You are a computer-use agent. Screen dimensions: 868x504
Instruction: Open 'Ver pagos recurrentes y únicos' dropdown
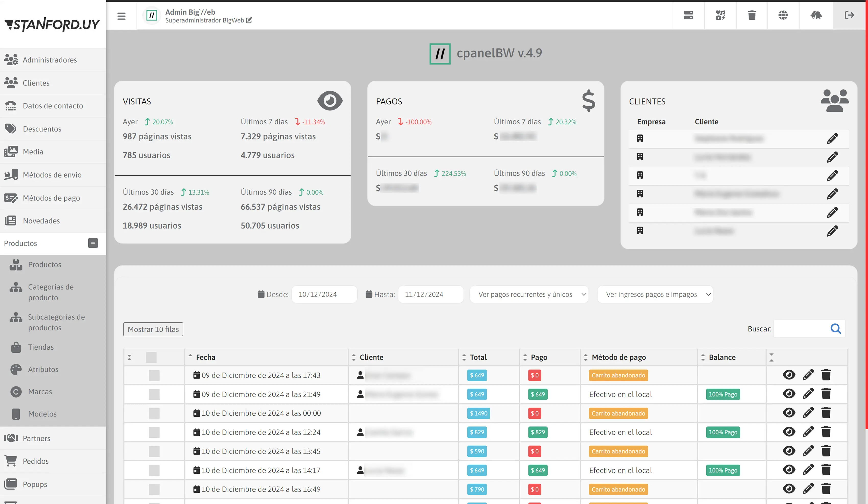[x=529, y=294]
